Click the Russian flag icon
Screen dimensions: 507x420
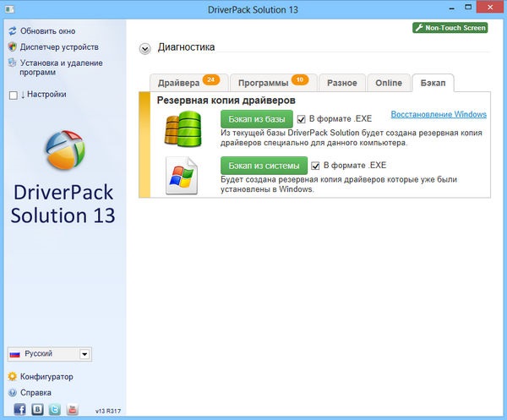15,354
